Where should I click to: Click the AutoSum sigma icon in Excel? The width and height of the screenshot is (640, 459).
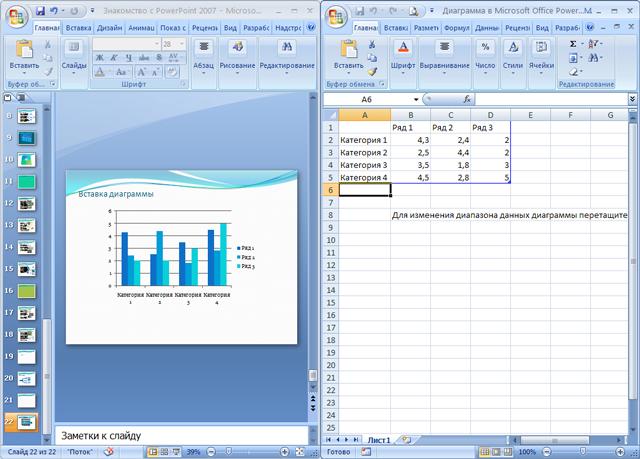click(573, 44)
